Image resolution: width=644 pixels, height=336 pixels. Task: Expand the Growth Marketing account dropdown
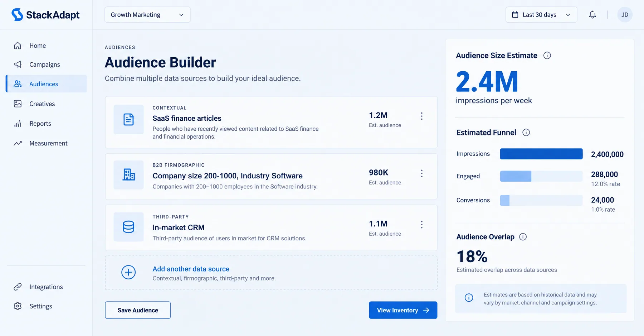coord(147,15)
